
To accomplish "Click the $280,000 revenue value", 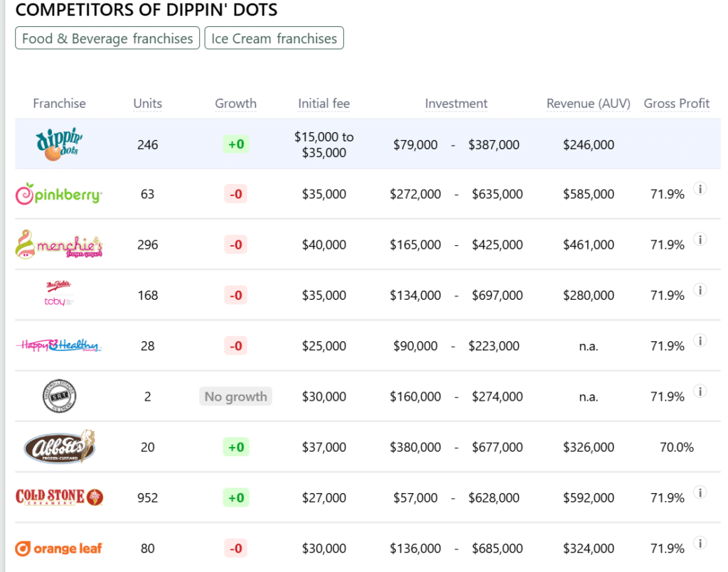I will click(x=588, y=295).
